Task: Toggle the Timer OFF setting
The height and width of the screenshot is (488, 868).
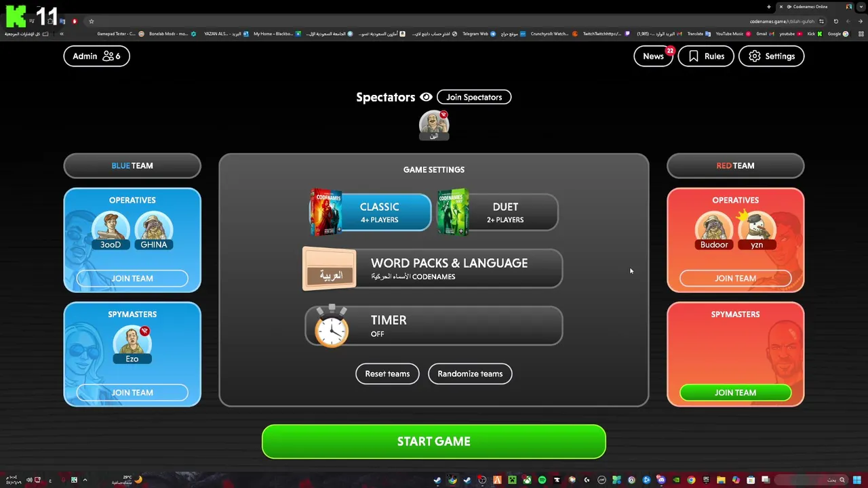Action: pos(434,326)
